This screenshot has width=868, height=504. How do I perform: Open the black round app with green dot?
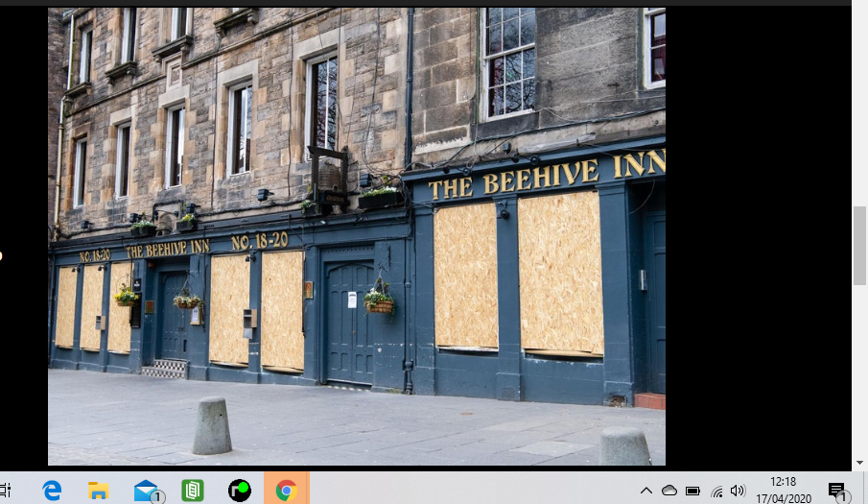pyautogui.click(x=240, y=491)
